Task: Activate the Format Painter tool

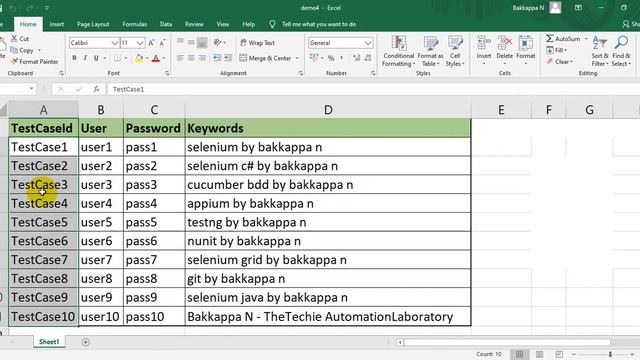Action: tap(35, 62)
